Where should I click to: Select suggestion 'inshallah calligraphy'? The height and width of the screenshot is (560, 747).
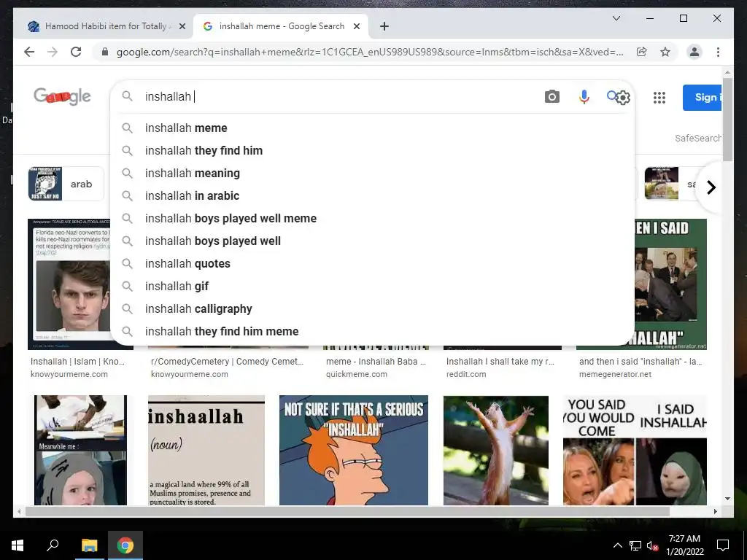click(x=373, y=309)
